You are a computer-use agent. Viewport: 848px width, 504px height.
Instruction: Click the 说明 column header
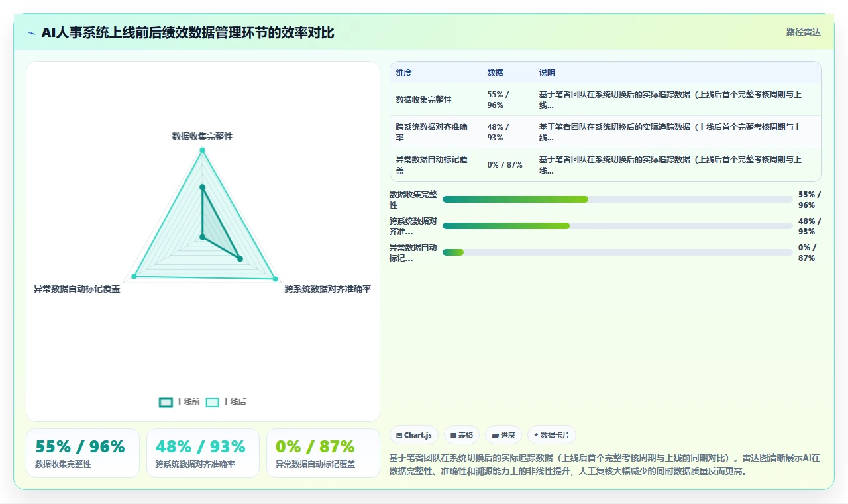click(547, 73)
